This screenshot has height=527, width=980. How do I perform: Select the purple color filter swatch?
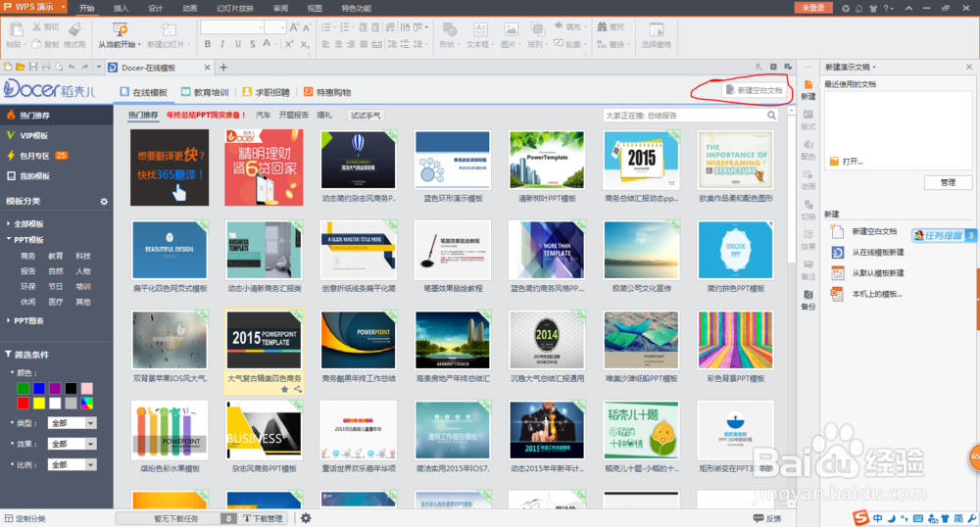click(55, 389)
